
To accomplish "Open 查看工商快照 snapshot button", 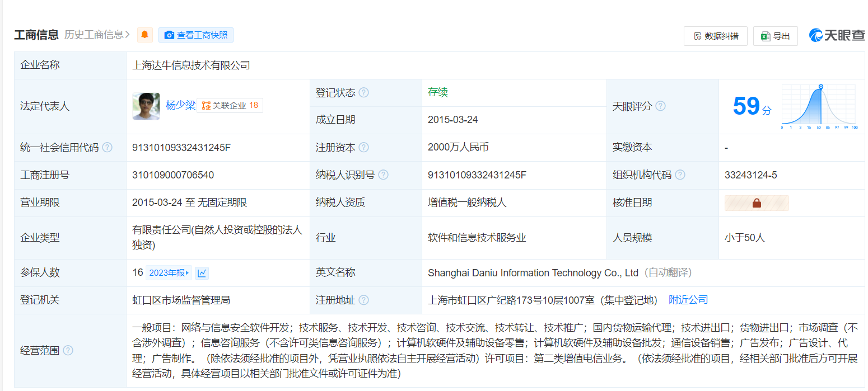I will (196, 35).
